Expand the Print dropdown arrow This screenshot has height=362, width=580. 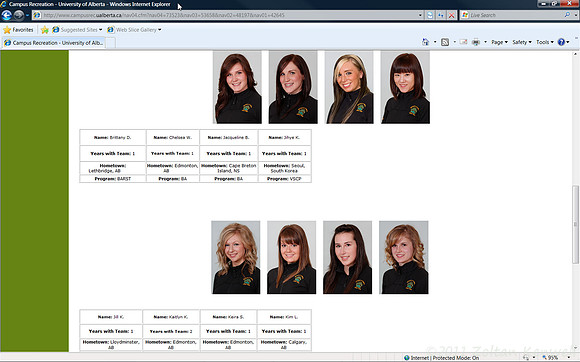point(485,42)
